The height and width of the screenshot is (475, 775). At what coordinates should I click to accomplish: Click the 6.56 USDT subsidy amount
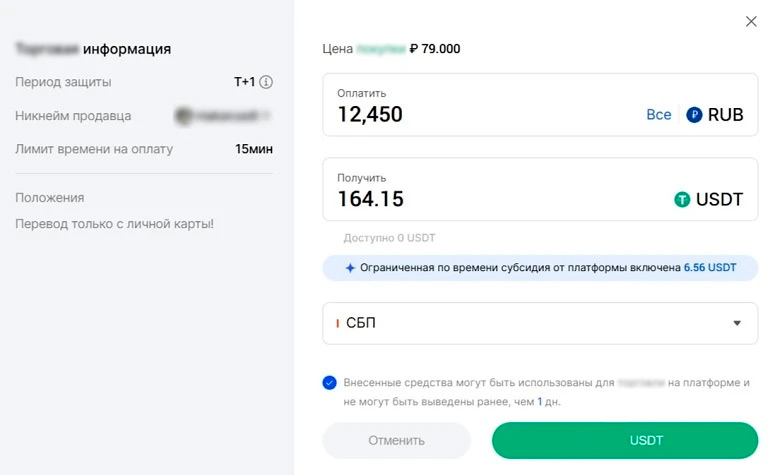(x=710, y=268)
